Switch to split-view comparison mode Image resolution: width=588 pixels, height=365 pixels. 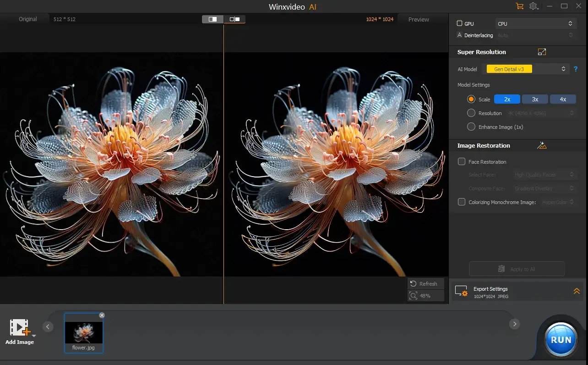tap(213, 19)
